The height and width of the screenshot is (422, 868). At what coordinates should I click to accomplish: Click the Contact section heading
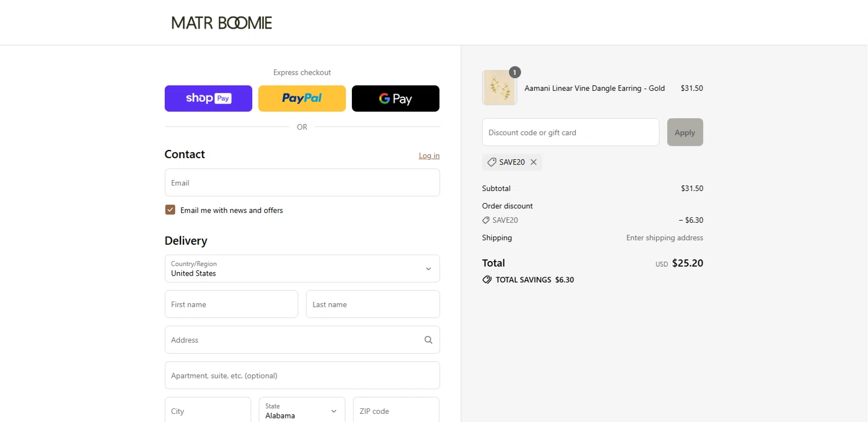click(x=185, y=154)
